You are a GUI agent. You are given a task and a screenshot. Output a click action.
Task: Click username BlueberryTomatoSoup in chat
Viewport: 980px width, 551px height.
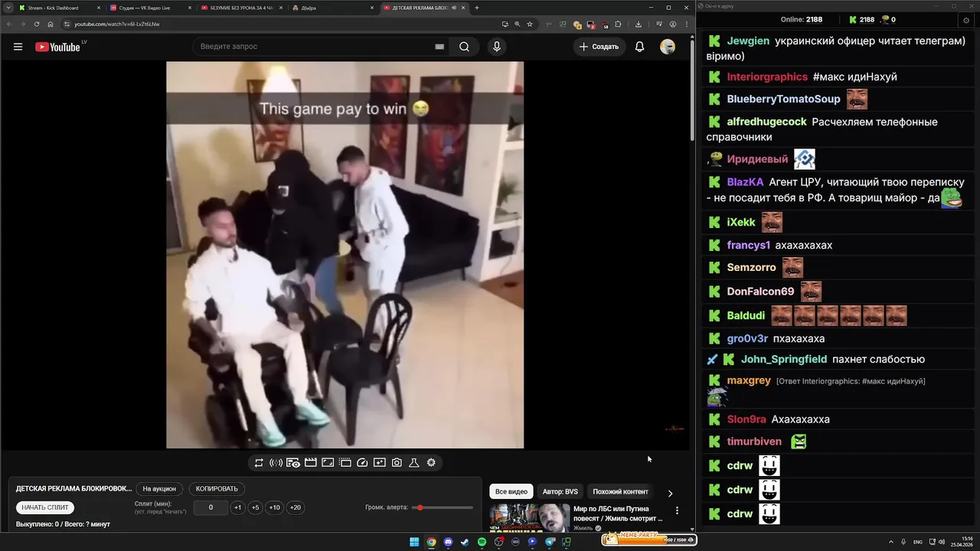(x=783, y=99)
